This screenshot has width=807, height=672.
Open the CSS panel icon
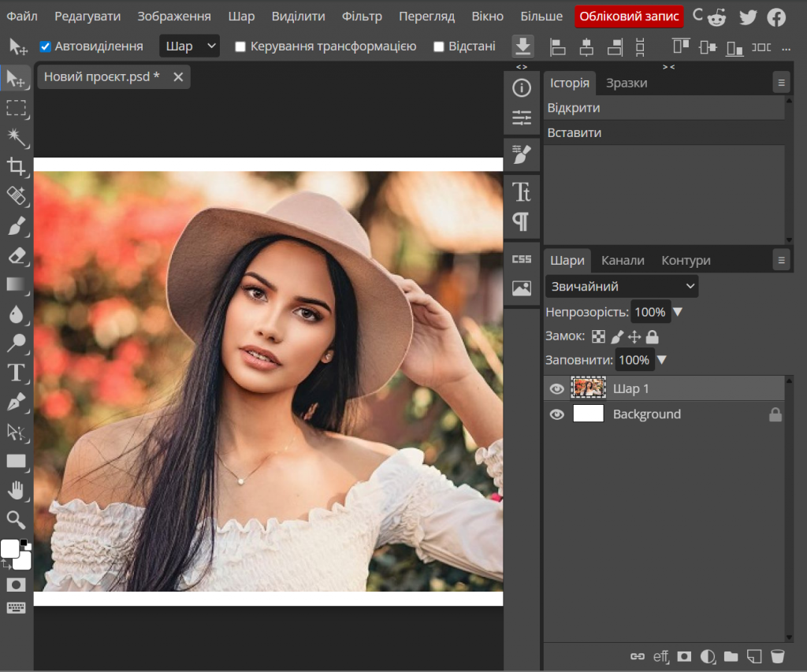(x=522, y=259)
